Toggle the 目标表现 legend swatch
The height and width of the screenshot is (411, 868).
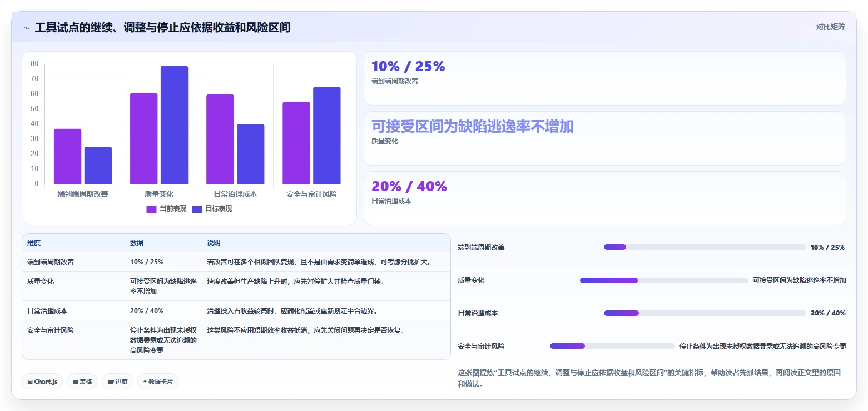(x=197, y=209)
